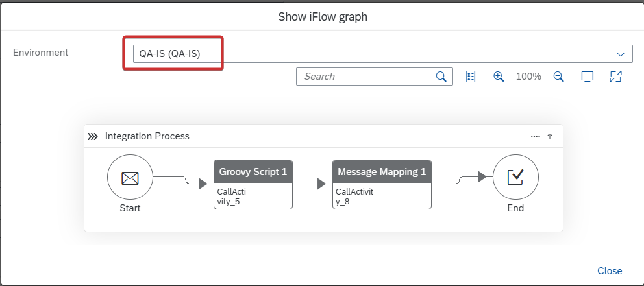
Task: Enter full screen mode via arrows icon
Action: point(615,77)
